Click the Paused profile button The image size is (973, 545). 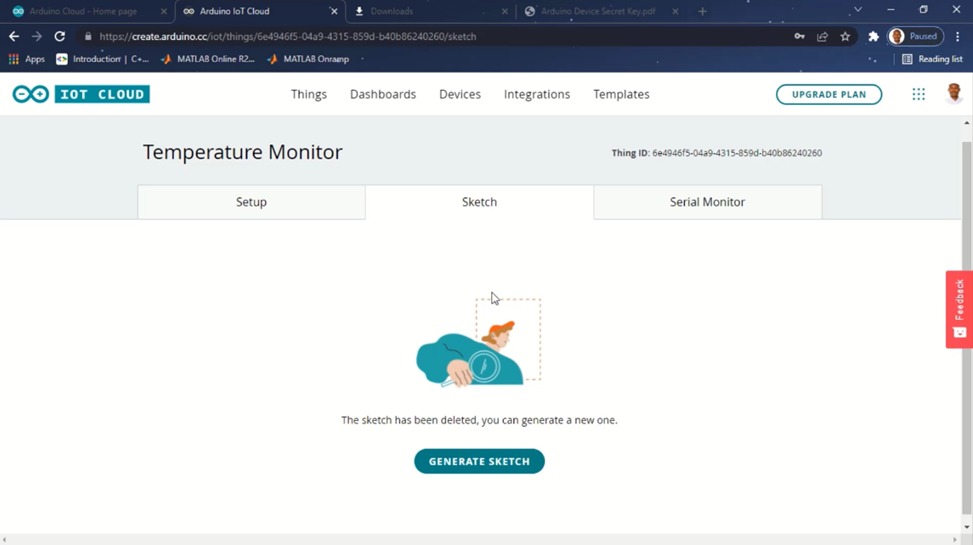point(915,37)
